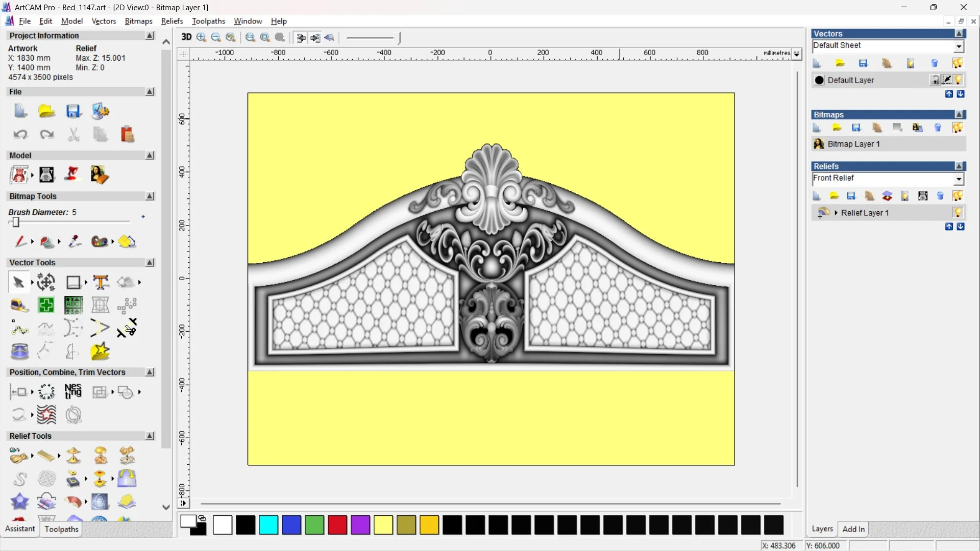This screenshot has width=980, height=551.
Task: Collapse the Bitmap Tools section
Action: coord(150,196)
